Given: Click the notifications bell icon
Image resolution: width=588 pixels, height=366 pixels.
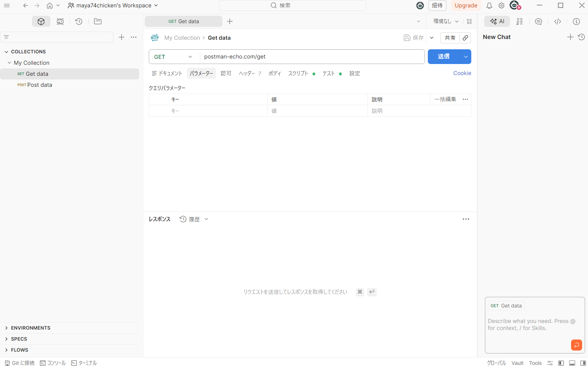Looking at the screenshot, I should coord(489,6).
